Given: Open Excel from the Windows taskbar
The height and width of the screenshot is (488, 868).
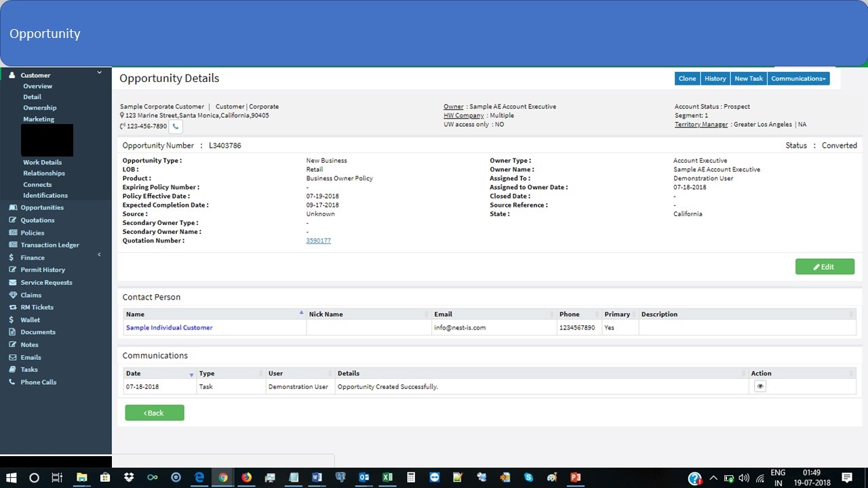Looking at the screenshot, I should 387,477.
